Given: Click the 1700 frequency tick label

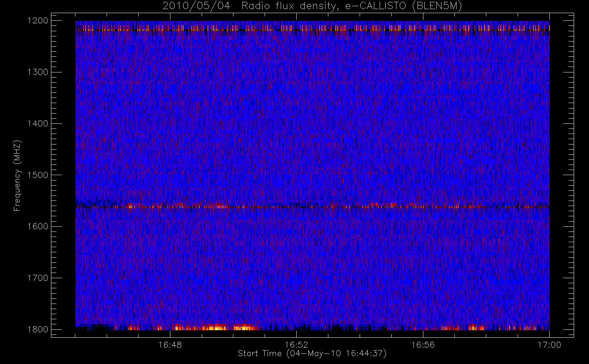Looking at the screenshot, I should [x=38, y=278].
